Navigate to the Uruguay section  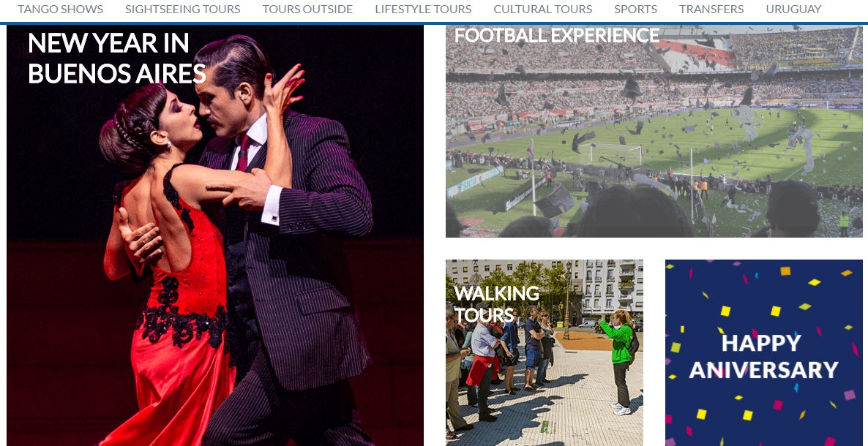coord(793,10)
